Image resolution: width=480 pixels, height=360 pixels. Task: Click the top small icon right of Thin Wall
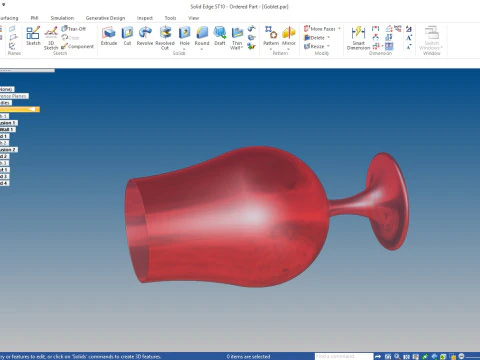(x=252, y=29)
